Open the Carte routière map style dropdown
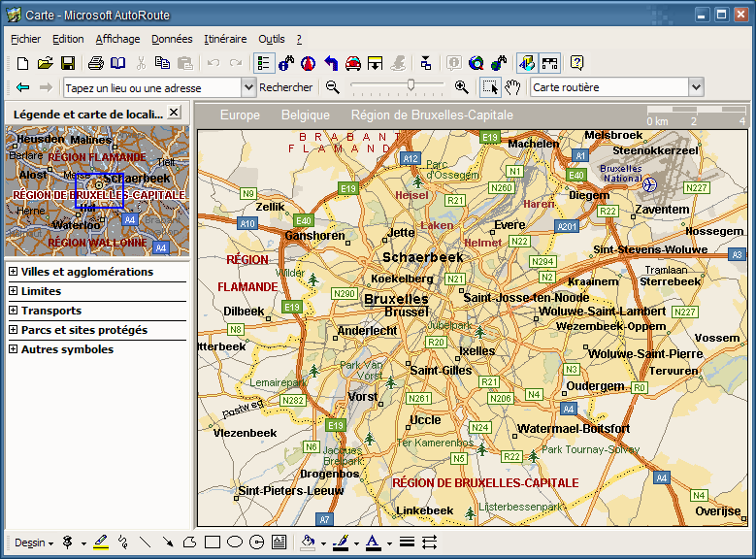The height and width of the screenshot is (559, 756). coord(695,87)
